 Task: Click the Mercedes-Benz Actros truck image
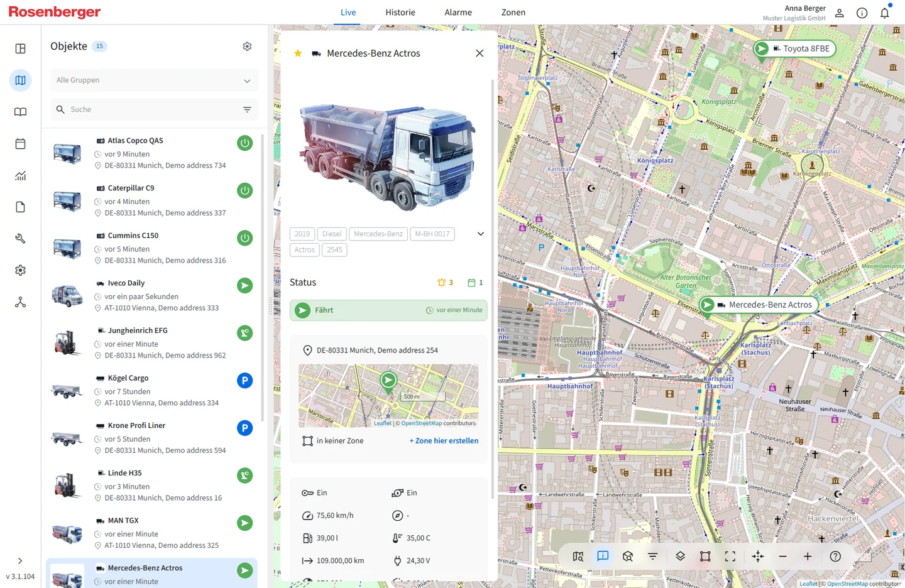[387, 157]
